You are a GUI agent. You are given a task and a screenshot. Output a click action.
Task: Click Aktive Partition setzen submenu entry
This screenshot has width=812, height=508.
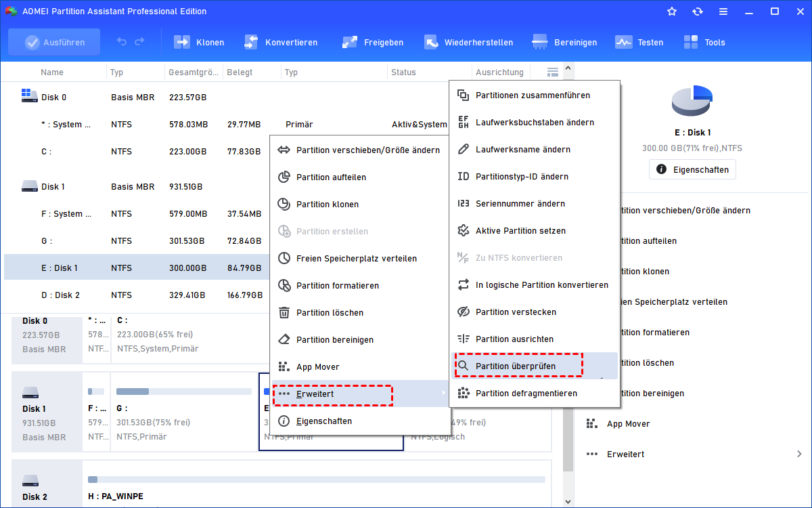(535, 231)
